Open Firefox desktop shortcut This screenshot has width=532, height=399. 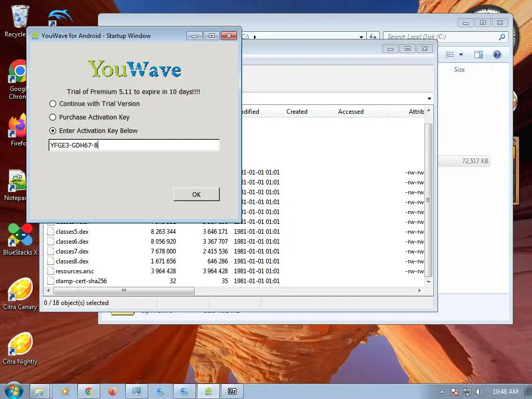[17, 130]
